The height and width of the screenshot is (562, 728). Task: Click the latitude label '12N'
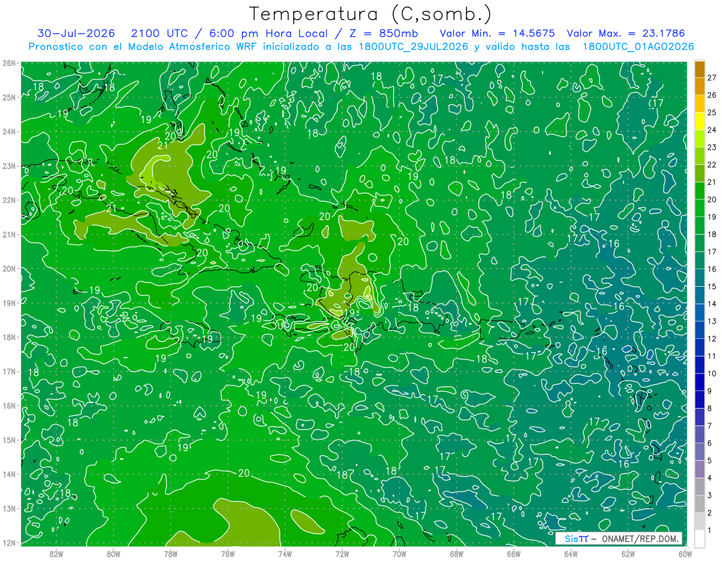tap(8, 543)
